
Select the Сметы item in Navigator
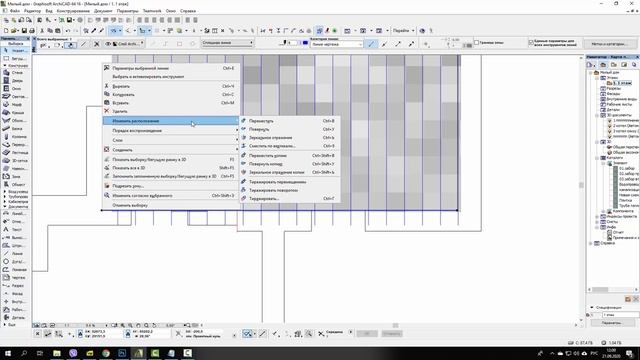click(x=612, y=222)
